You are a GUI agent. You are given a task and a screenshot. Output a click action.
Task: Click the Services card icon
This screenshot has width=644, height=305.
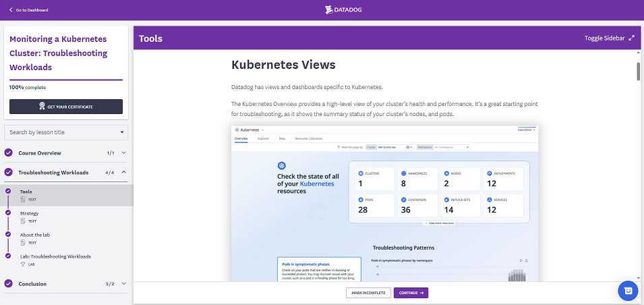[489, 199]
